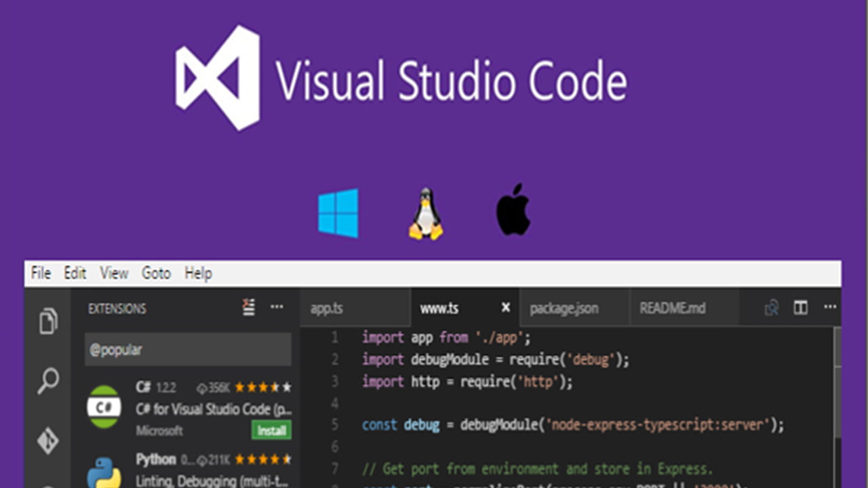This screenshot has height=488, width=868.
Task: Click the Visual Studio Code logo
Action: point(218,77)
